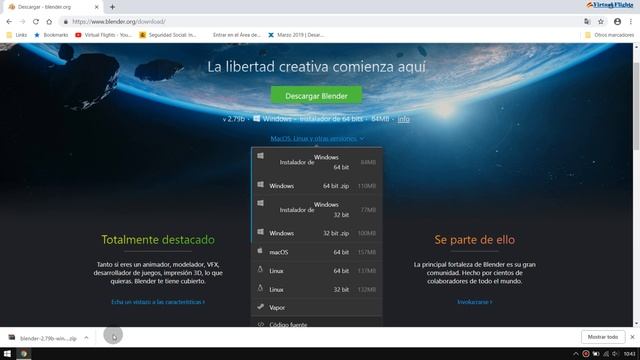Choose Windows 32 bit .zip option

coord(317,233)
